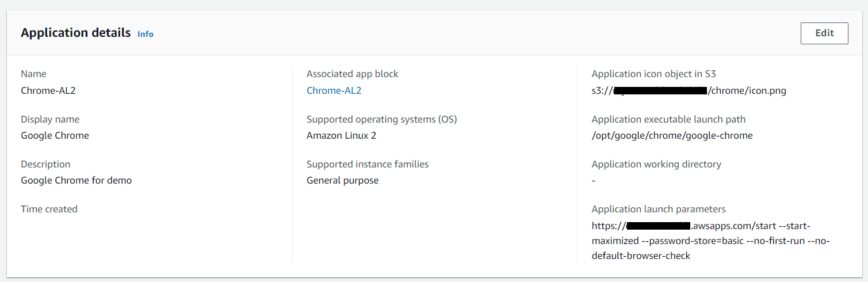868x282 pixels.
Task: Open the Chrome-AL2 associated app block link
Action: [x=334, y=90]
